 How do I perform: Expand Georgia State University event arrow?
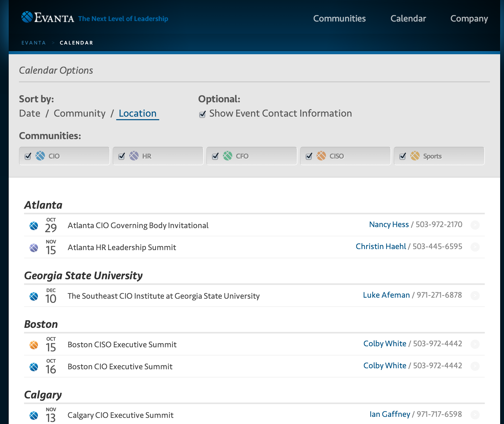[x=475, y=296]
